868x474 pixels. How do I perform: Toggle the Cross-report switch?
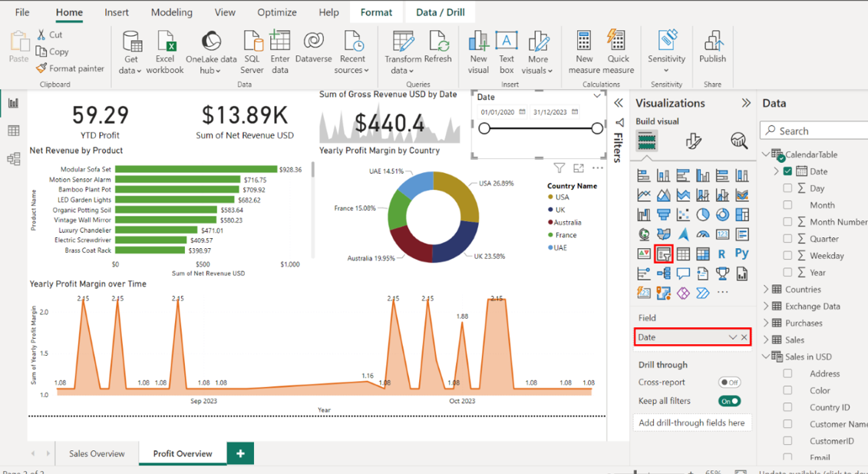point(729,383)
